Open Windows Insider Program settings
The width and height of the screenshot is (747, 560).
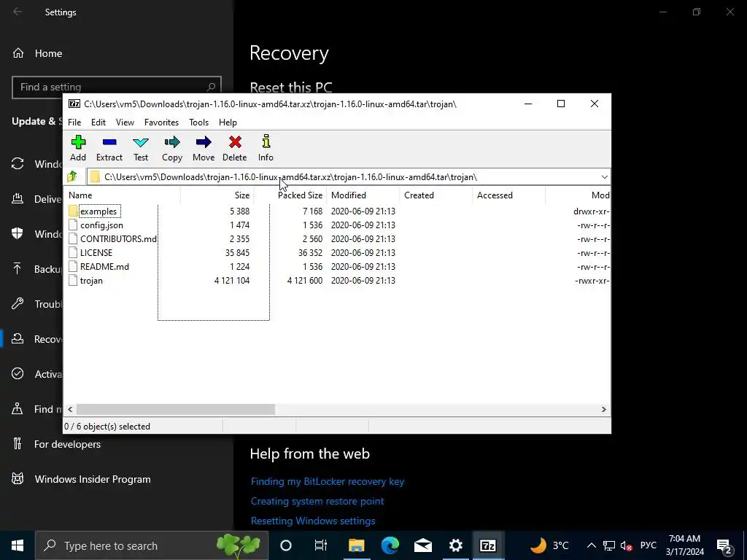click(93, 479)
